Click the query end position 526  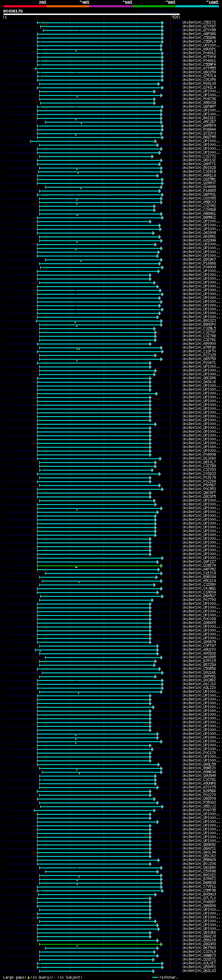point(175,17)
